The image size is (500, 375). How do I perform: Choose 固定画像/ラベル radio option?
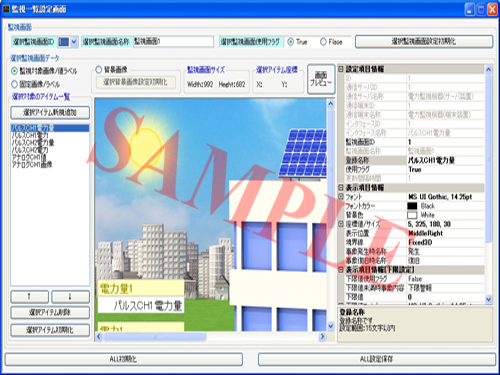point(14,84)
